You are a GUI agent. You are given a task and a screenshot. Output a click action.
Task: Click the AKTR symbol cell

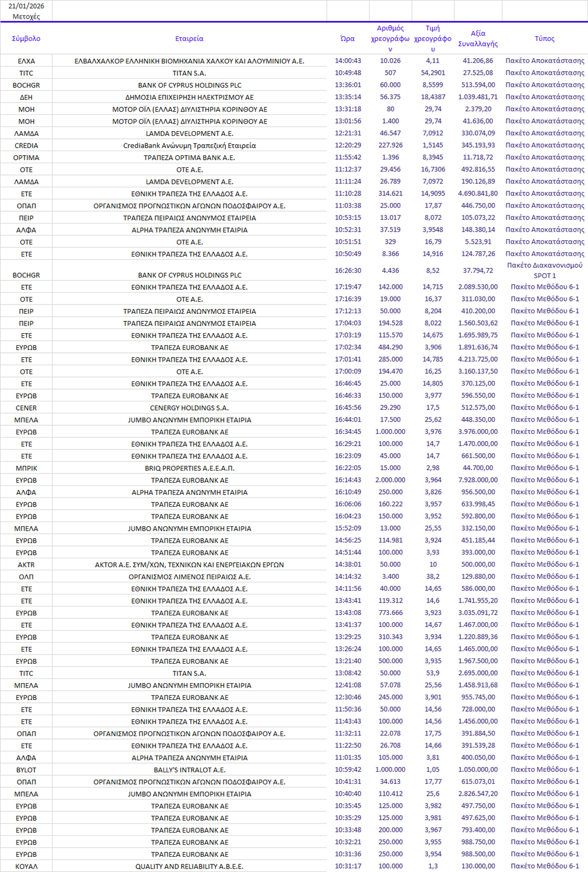26,565
